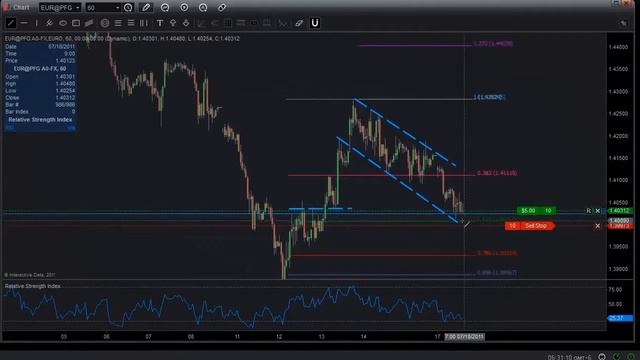This screenshot has height=360, width=640.
Task: Click the refresh chart icon
Action: click(x=165, y=7)
